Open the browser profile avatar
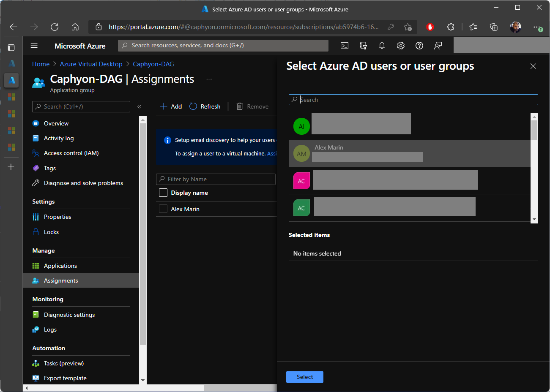550x392 pixels. pyautogui.click(x=515, y=27)
